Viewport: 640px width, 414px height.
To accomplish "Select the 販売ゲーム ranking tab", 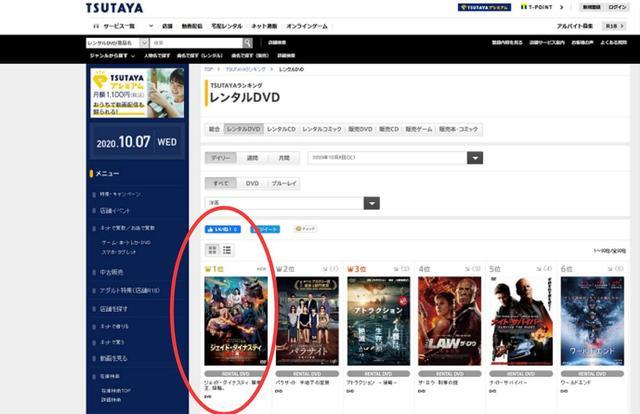I will pos(419,129).
